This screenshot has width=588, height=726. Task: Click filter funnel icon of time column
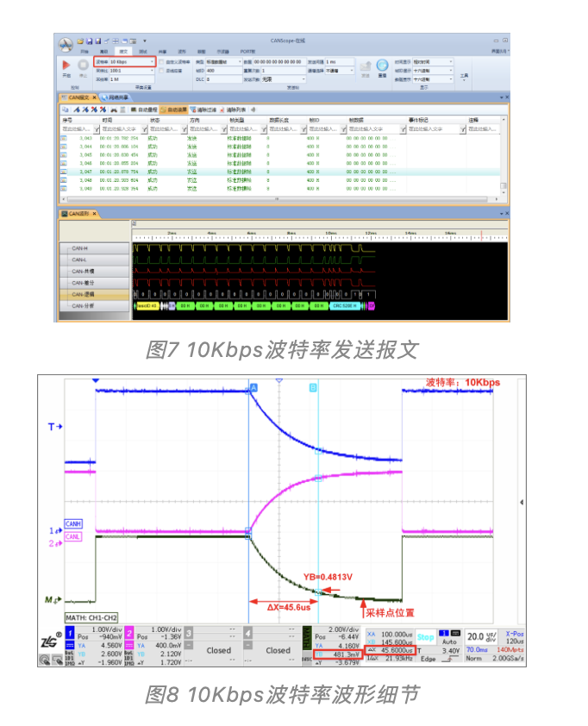coord(145,129)
